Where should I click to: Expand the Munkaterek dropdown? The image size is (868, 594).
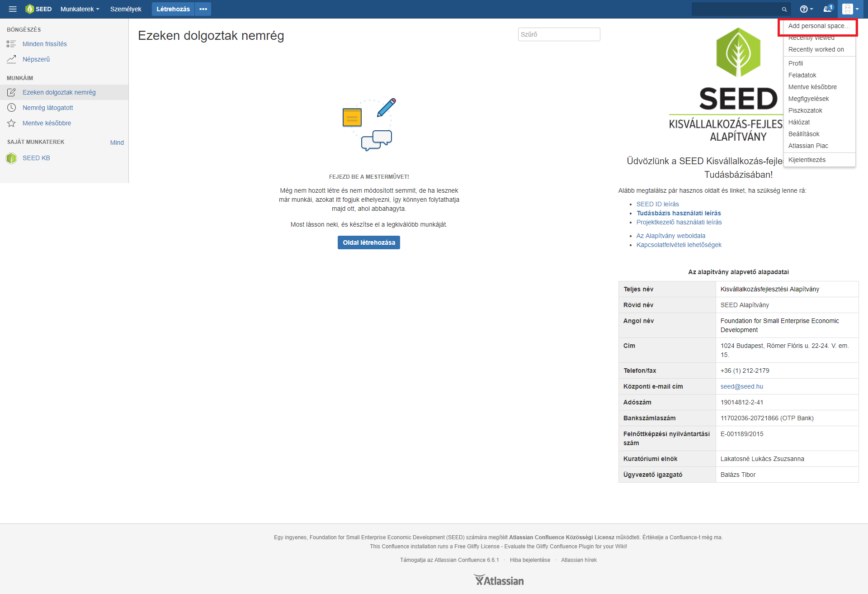pyautogui.click(x=80, y=9)
